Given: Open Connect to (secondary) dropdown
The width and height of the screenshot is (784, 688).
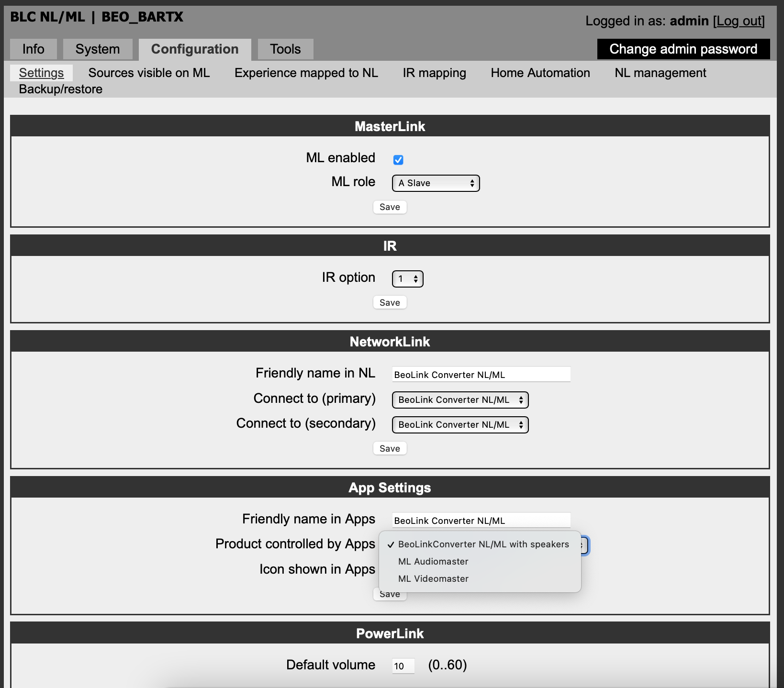Looking at the screenshot, I should [460, 424].
